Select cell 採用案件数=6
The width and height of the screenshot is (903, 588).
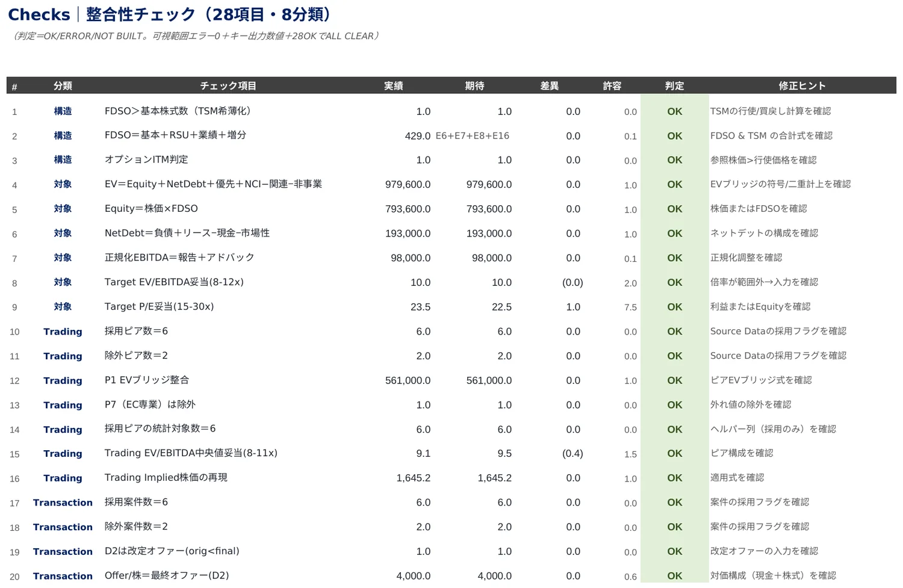coord(136,503)
